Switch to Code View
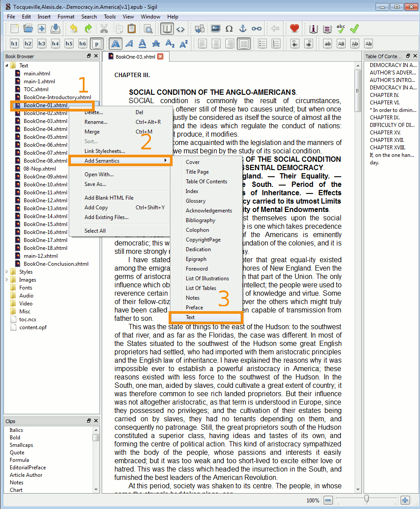The image size is (420, 509). [181, 29]
